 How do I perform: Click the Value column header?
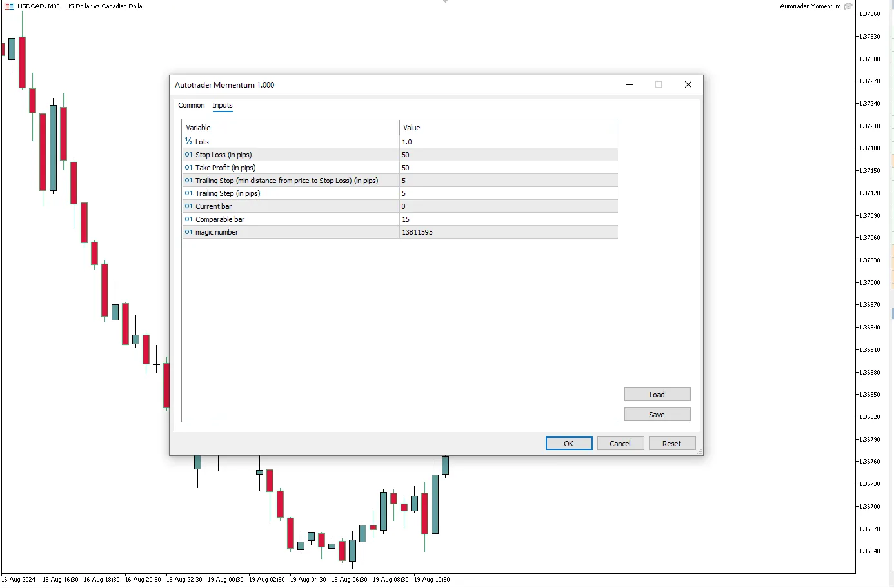[509, 128]
